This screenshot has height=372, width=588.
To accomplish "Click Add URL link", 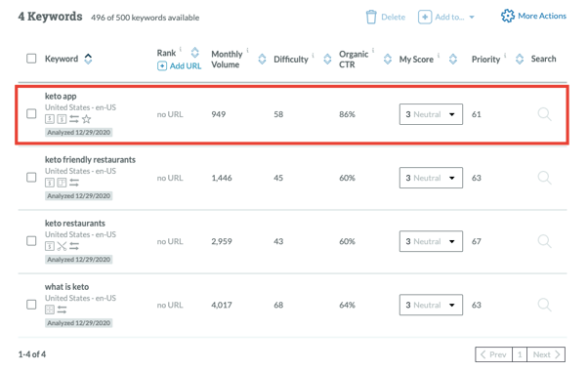I will coord(186,66).
